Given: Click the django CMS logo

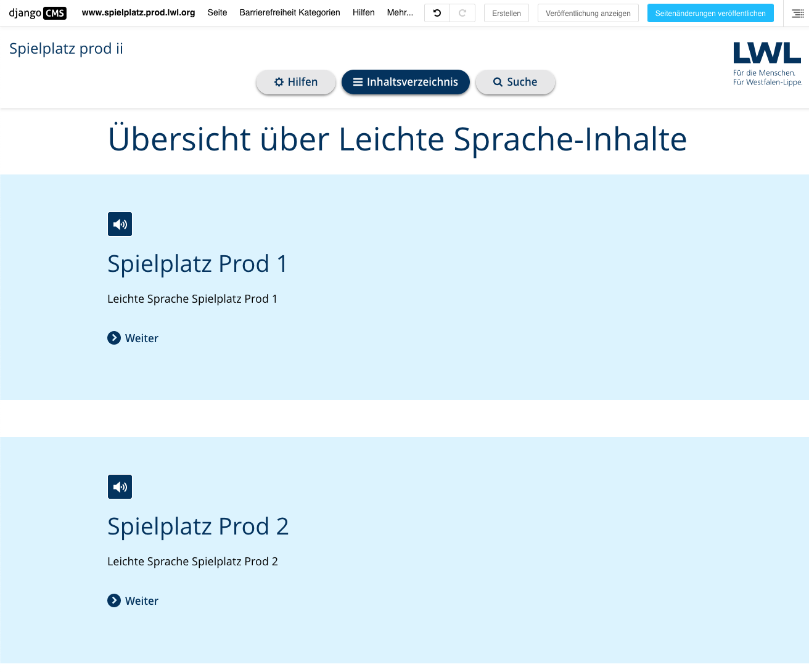Looking at the screenshot, I should (x=38, y=13).
